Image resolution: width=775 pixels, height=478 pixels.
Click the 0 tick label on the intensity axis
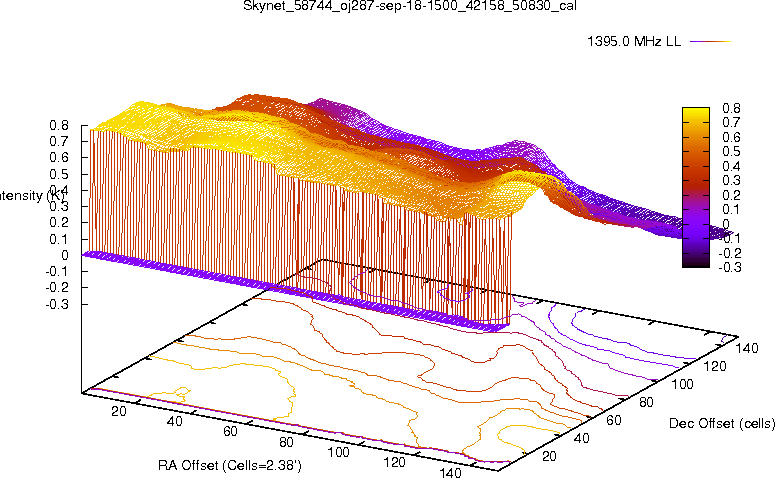(x=65, y=255)
